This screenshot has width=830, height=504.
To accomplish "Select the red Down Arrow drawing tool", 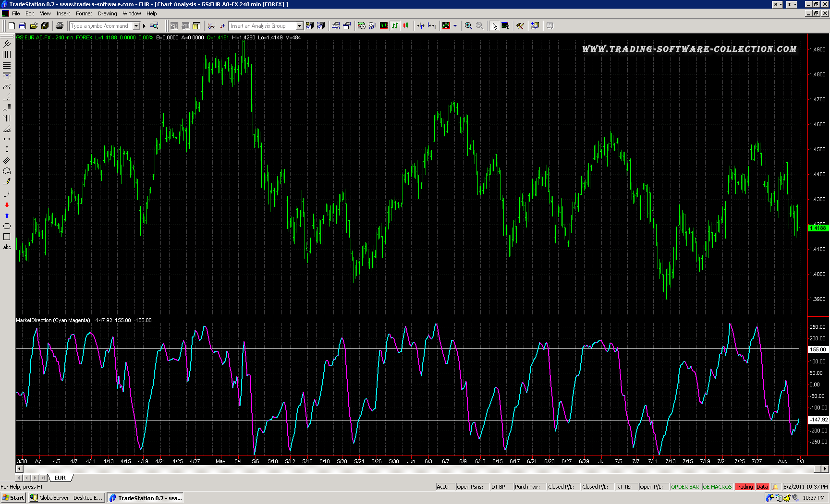I will 7,205.
